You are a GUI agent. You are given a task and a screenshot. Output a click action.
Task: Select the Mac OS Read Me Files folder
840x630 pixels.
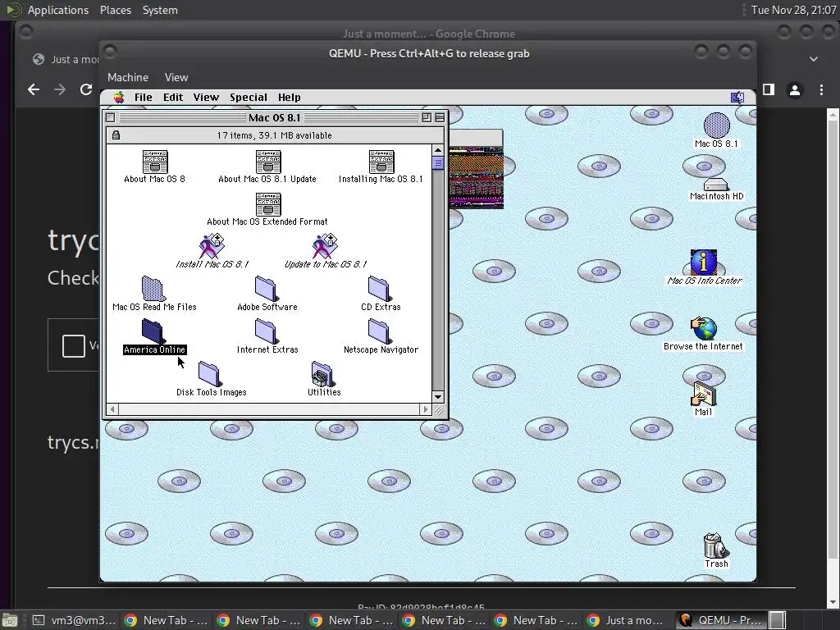point(153,289)
